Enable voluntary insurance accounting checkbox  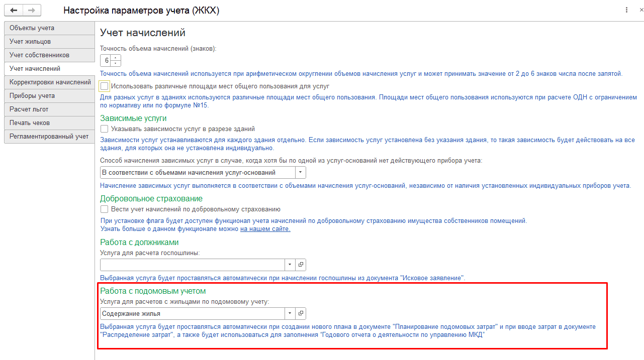(x=105, y=209)
